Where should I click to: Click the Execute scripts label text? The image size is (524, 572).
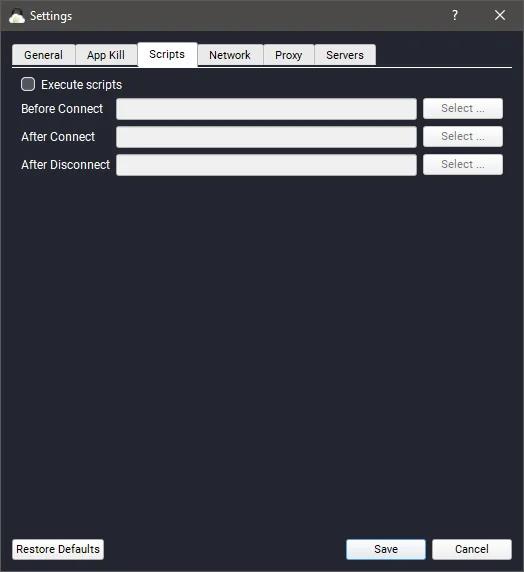pyautogui.click(x=81, y=85)
